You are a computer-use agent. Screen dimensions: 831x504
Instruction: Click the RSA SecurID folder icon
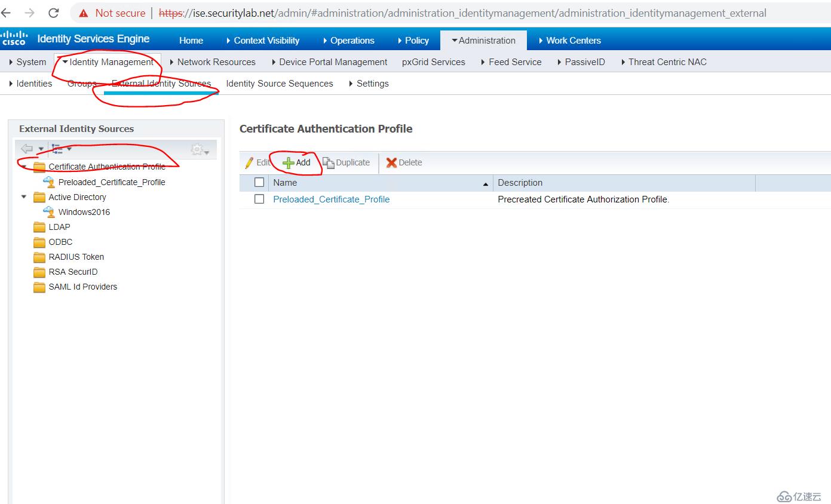39,272
